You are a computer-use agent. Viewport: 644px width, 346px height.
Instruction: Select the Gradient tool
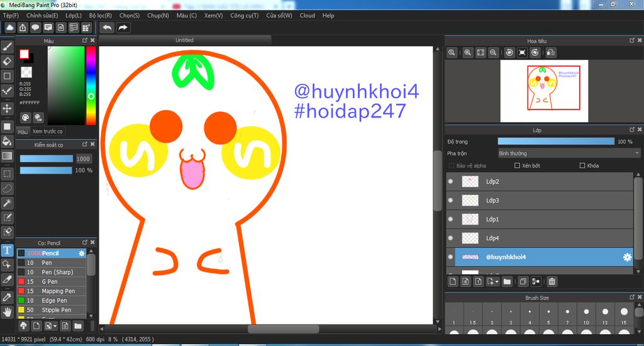[x=7, y=156]
